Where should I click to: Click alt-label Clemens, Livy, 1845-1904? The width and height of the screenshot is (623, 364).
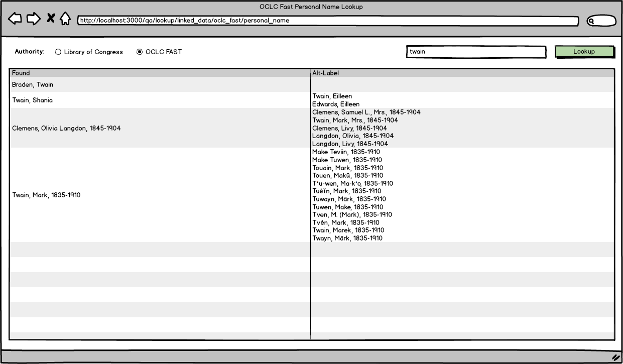[x=349, y=128]
